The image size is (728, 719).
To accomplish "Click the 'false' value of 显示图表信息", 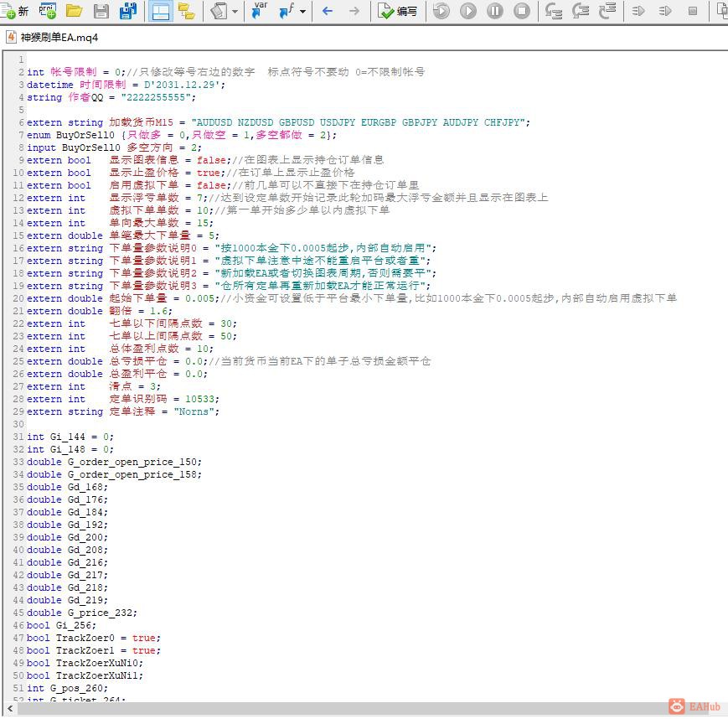I will [211, 160].
